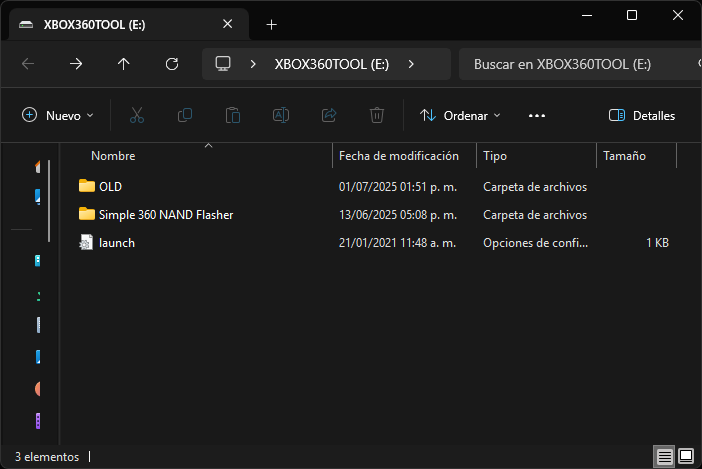Click date 21/01/2021 11:48 a. m.

pyautogui.click(x=398, y=243)
